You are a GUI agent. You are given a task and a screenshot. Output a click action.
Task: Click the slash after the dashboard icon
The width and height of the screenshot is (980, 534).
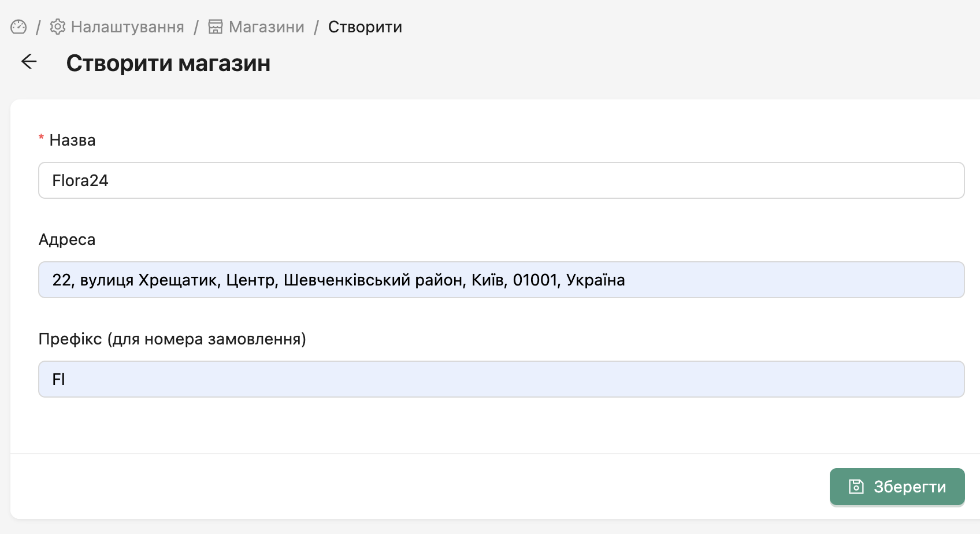38,27
